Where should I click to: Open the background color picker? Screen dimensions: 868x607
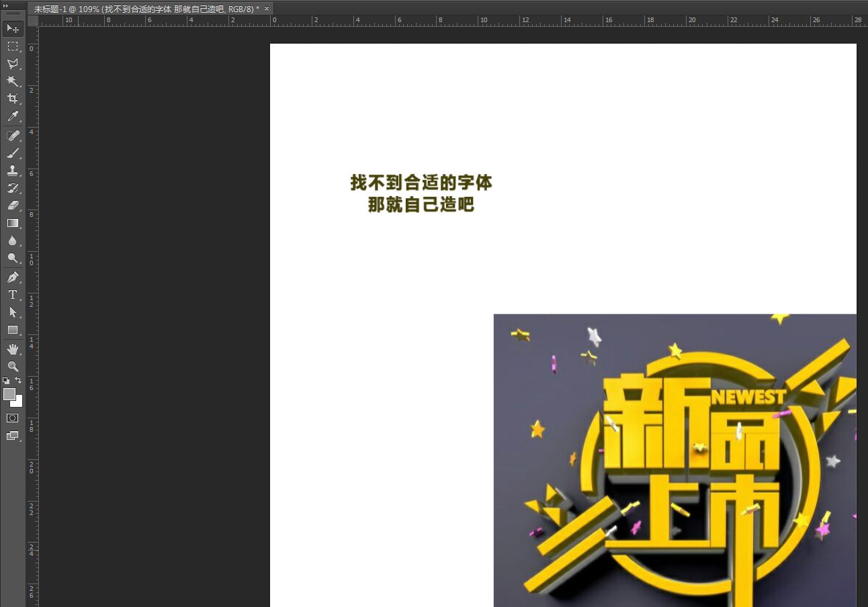[x=19, y=402]
